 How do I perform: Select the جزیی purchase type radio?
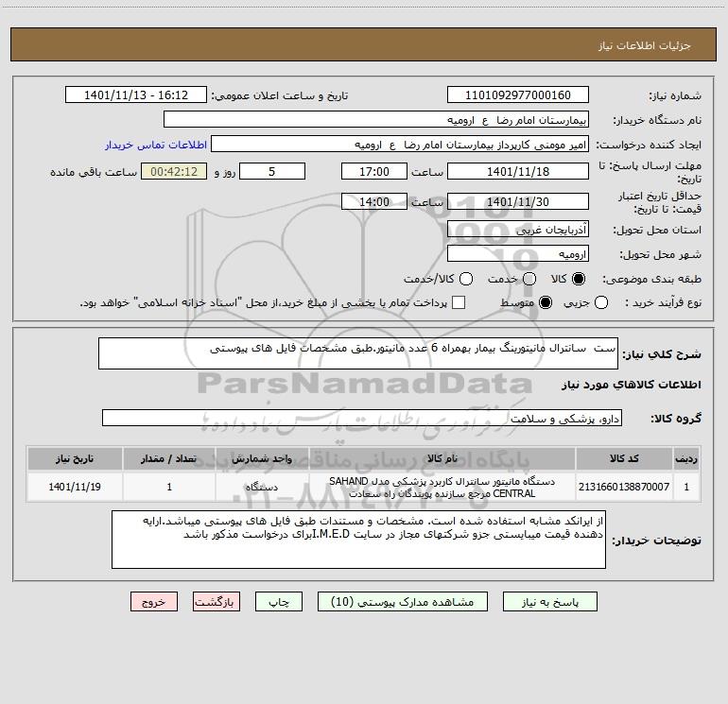point(600,303)
